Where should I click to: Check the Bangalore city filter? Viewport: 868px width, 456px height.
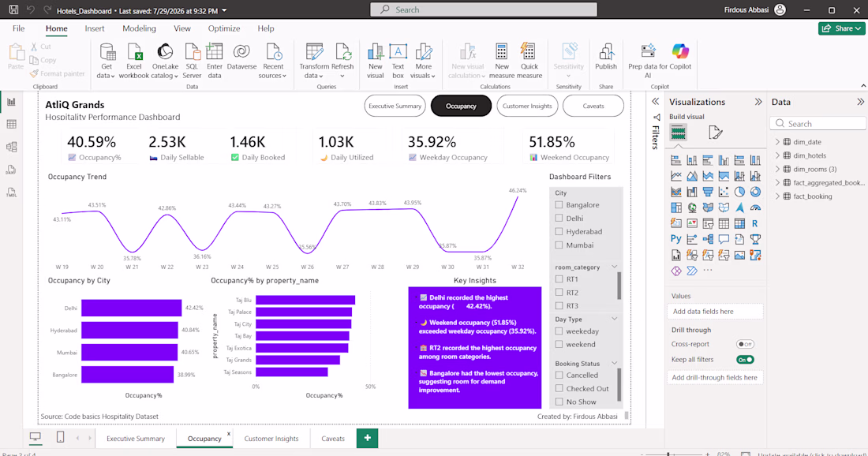coord(559,205)
